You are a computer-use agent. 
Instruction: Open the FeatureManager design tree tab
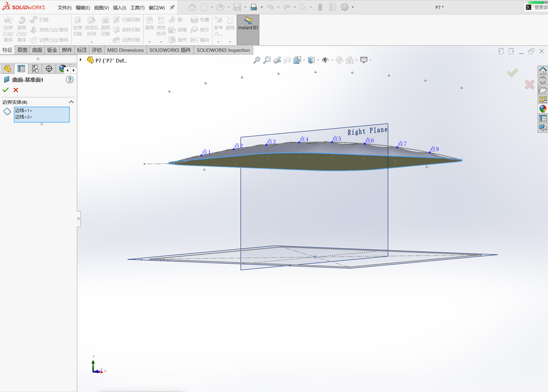7,69
